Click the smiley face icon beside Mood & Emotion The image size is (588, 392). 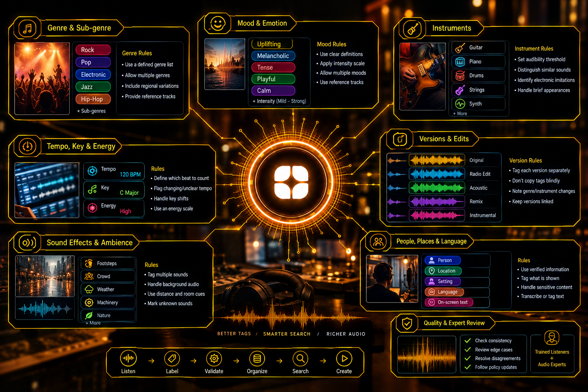(x=218, y=24)
